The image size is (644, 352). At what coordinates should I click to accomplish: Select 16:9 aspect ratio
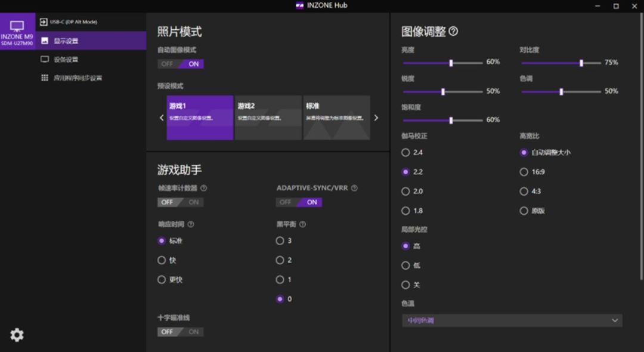pyautogui.click(x=524, y=172)
